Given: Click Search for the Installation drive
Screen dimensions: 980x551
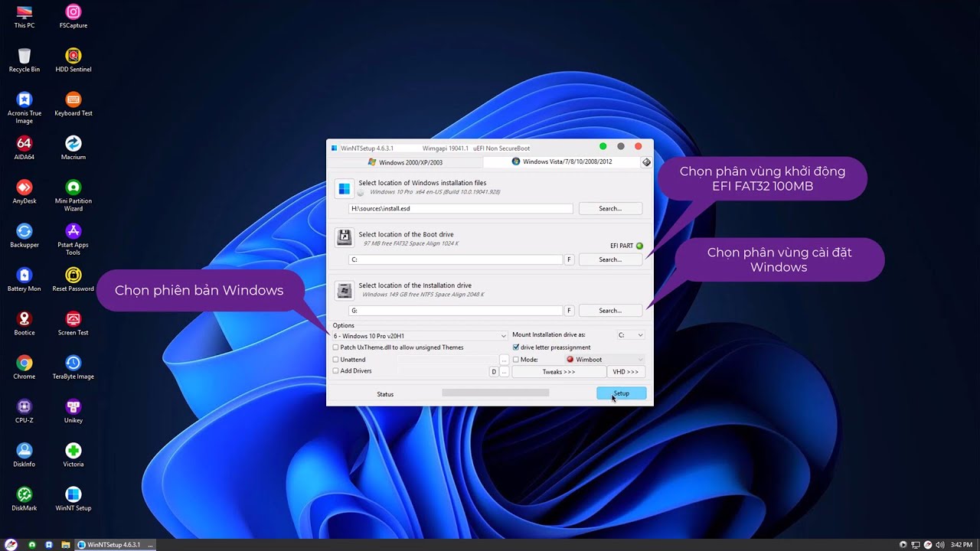Looking at the screenshot, I should pos(610,311).
